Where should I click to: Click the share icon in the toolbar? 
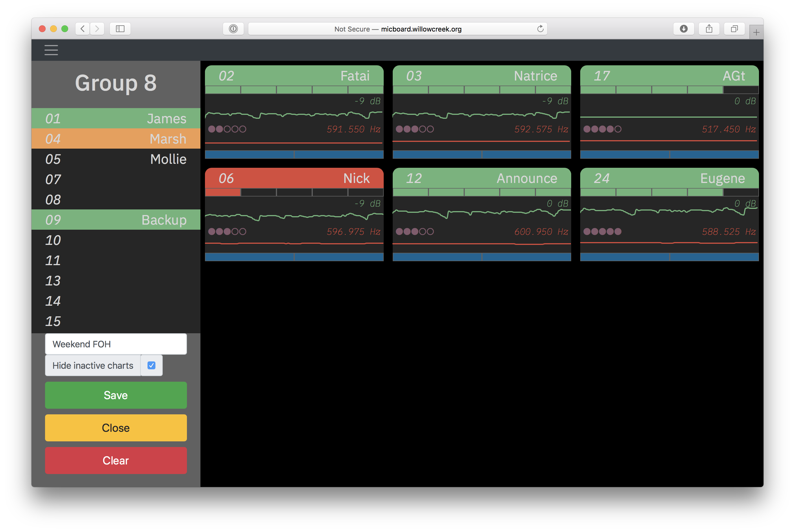(x=709, y=29)
